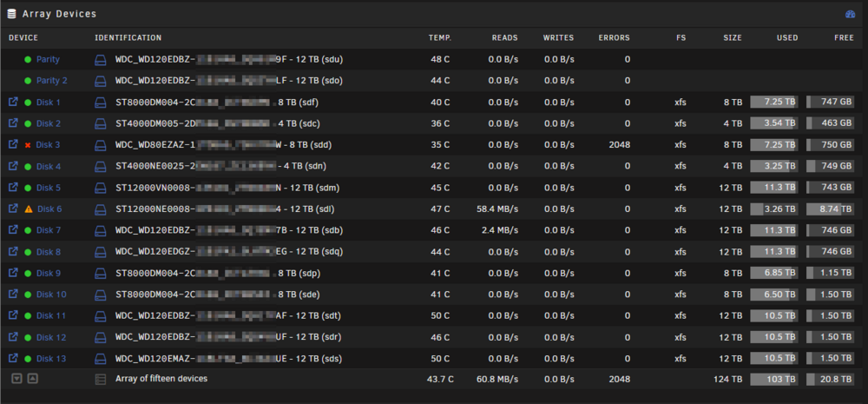Image resolution: width=868 pixels, height=404 pixels.
Task: Click the drive icon for the sdl disk
Action: pyautogui.click(x=100, y=209)
